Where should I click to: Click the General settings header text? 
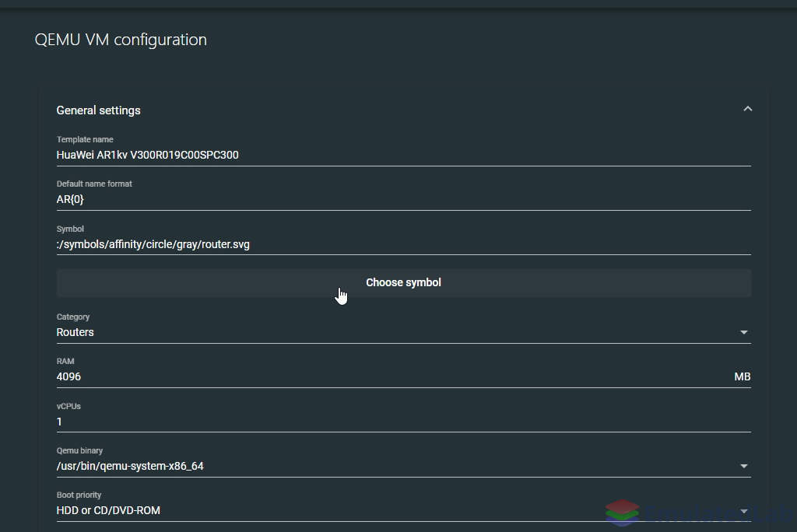[99, 110]
